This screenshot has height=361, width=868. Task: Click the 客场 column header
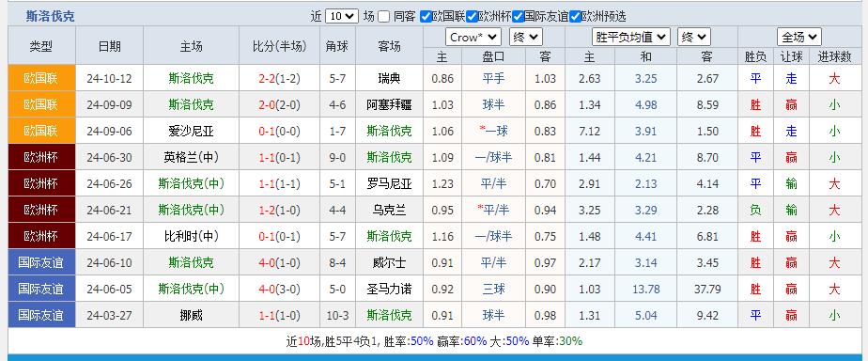point(389,46)
